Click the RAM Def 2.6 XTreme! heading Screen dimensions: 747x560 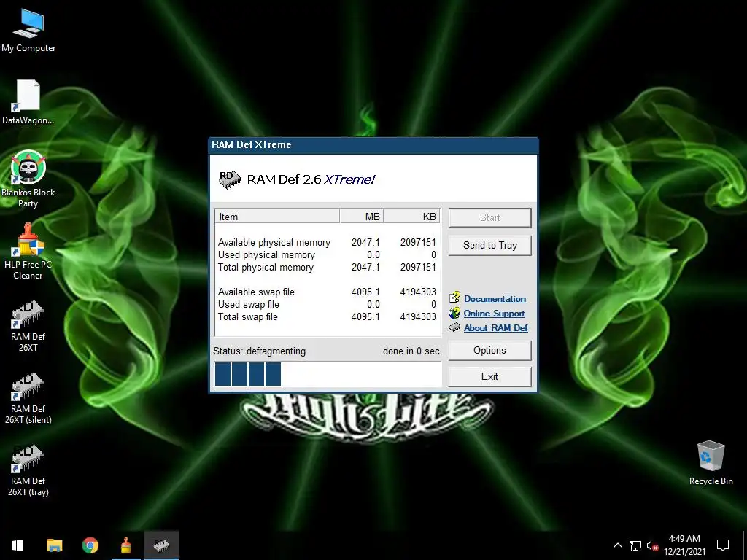pos(311,179)
